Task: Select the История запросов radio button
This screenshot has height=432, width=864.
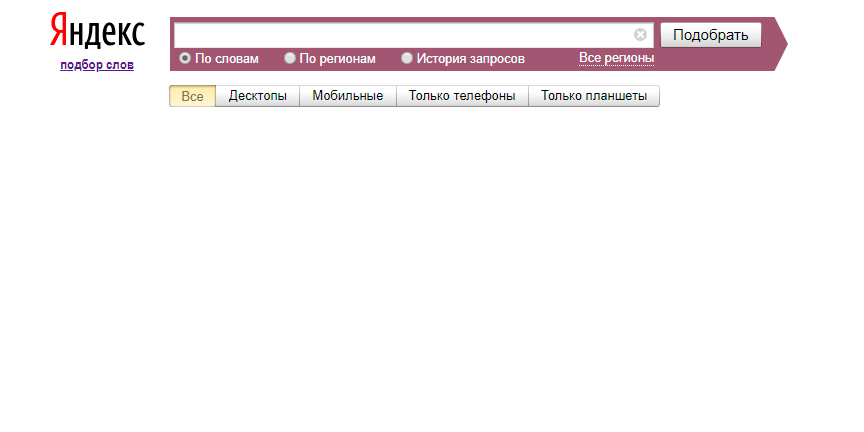Action: click(x=407, y=58)
